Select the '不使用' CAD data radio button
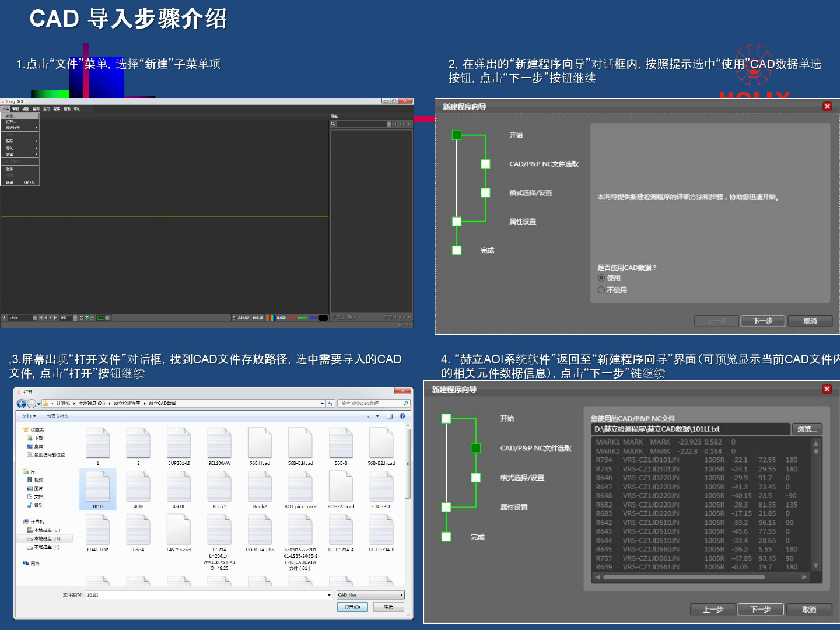840x630 pixels. (601, 290)
